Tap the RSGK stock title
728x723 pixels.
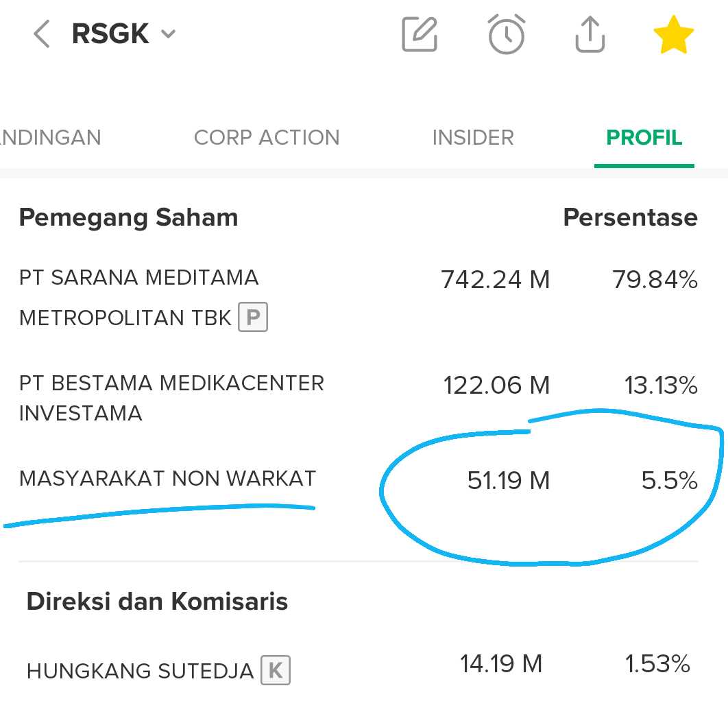[110, 34]
